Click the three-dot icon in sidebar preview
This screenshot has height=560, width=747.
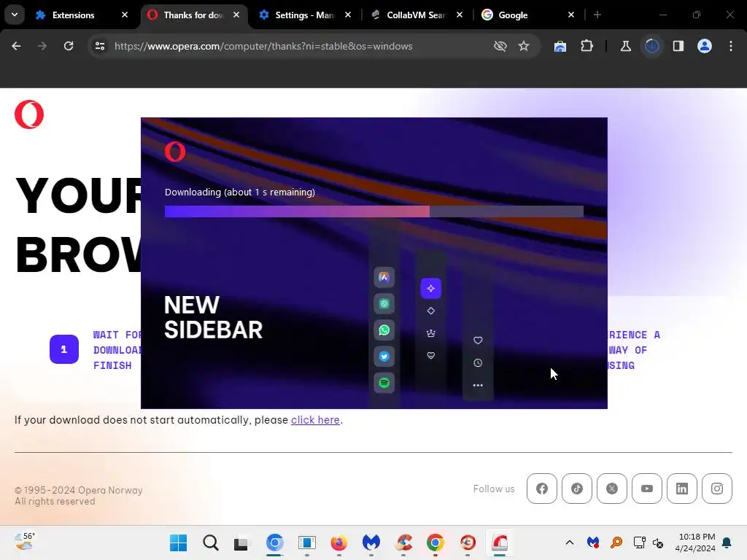[x=478, y=385]
